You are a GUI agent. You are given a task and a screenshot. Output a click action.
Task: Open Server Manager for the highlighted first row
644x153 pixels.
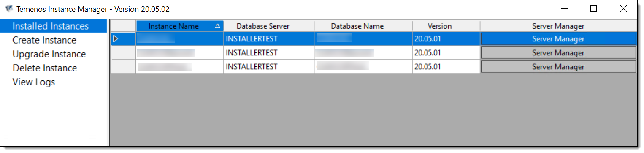coord(558,39)
